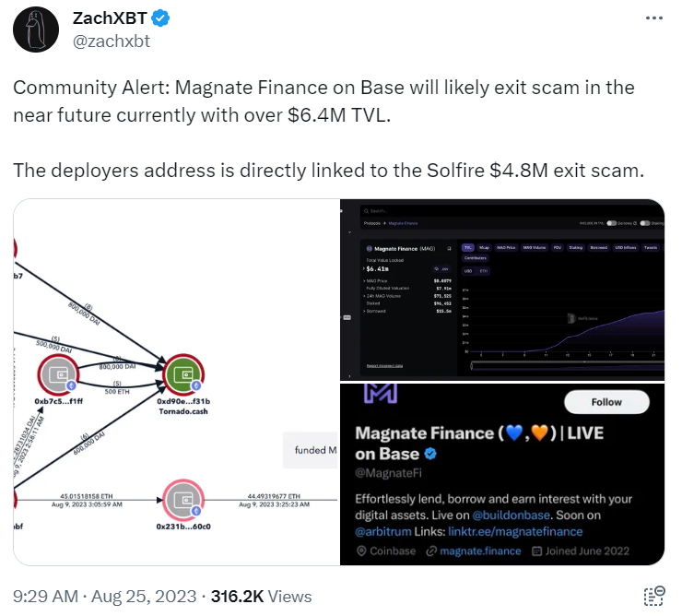Open the linktr.ee/magnatefinance link
Screen dimensions: 682x616
(x=515, y=531)
